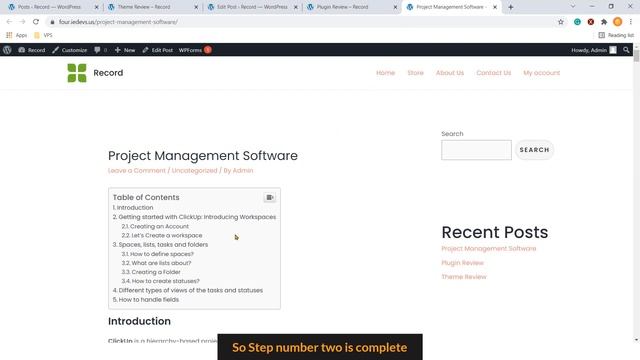This screenshot has width=640, height=360.
Task: Jump to 1. Introduction in contents
Action: (x=133, y=207)
